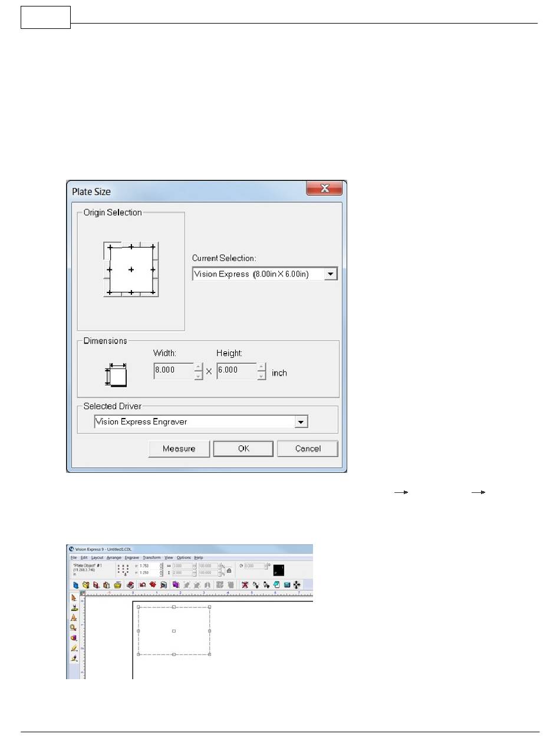The width and height of the screenshot is (560, 747).
Task: Select the middle-left origin point
Action: (x=110, y=269)
